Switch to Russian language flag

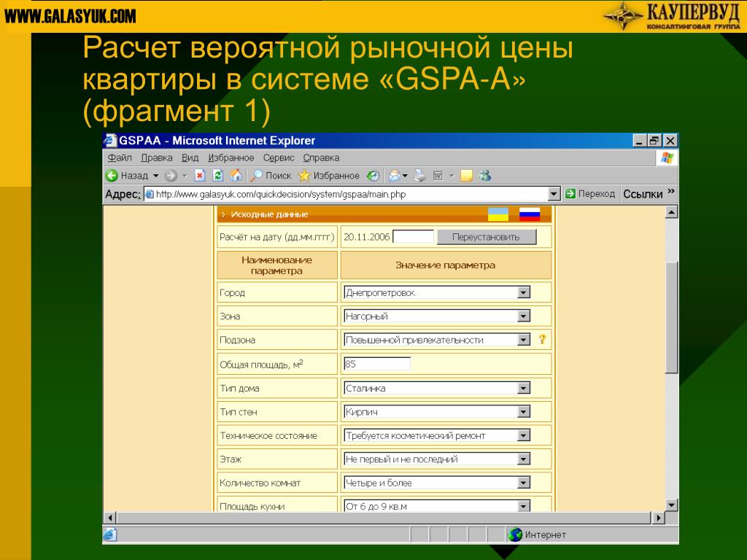click(x=530, y=214)
